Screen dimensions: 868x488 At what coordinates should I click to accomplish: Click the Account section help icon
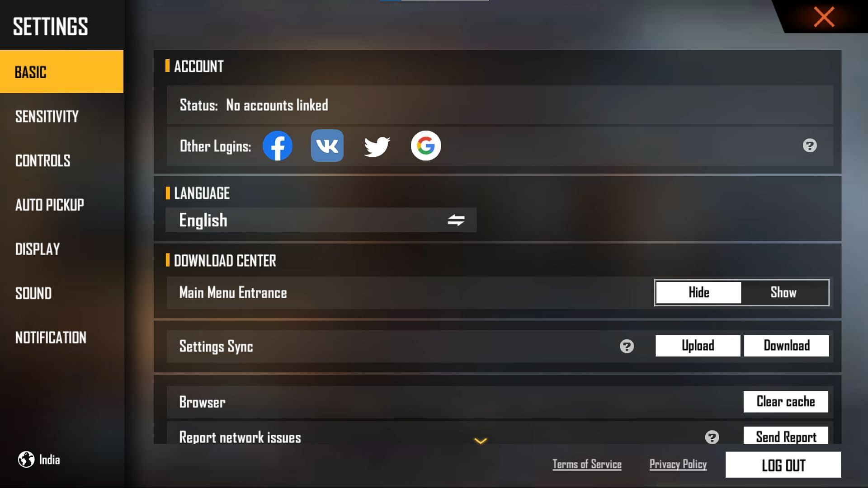pos(810,145)
